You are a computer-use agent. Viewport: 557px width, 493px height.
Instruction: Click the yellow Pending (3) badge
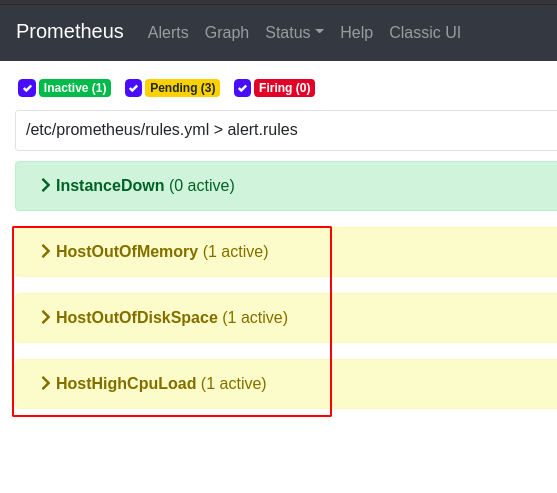point(183,88)
